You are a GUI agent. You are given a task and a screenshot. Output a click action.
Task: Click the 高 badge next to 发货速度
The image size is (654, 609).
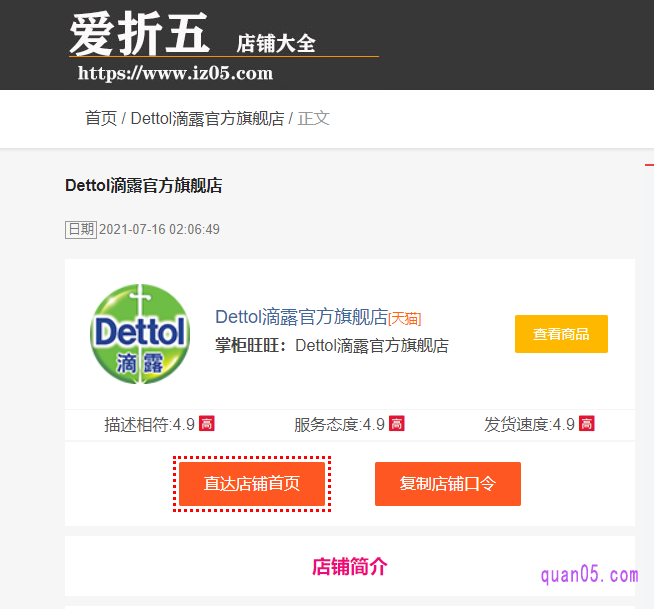[586, 424]
